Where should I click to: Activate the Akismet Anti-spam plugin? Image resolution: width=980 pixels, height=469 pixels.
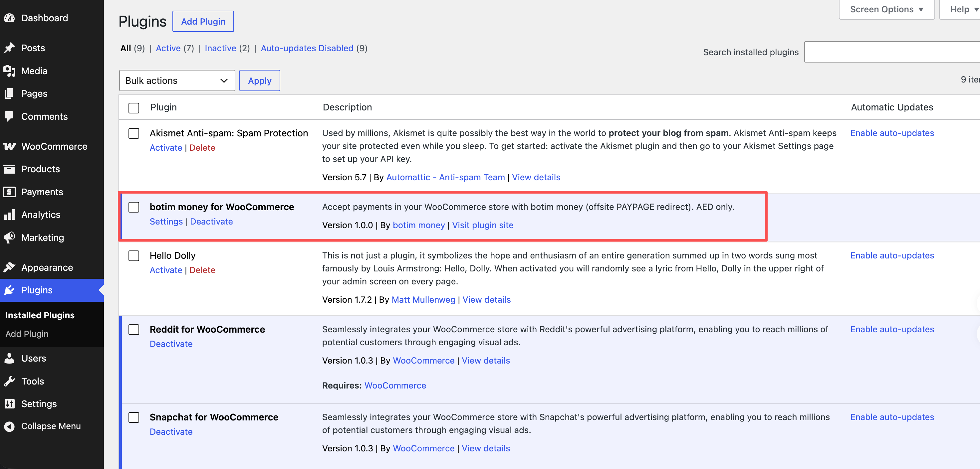[166, 148]
